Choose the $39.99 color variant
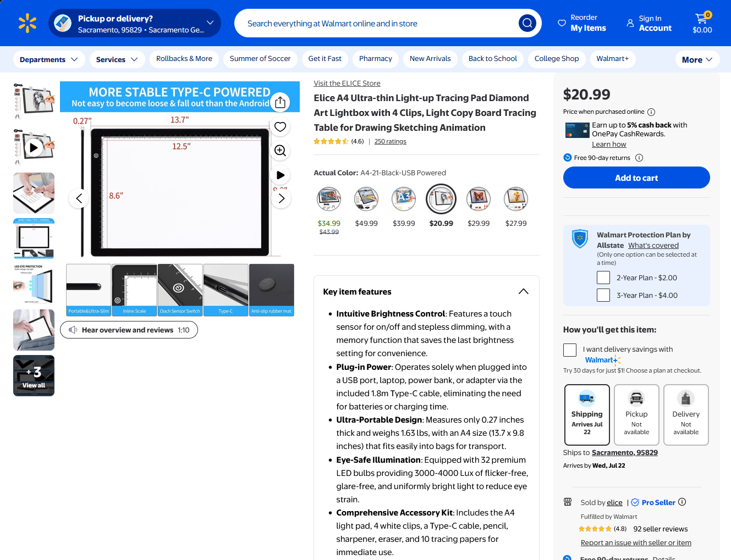This screenshot has width=731, height=560. tap(404, 199)
